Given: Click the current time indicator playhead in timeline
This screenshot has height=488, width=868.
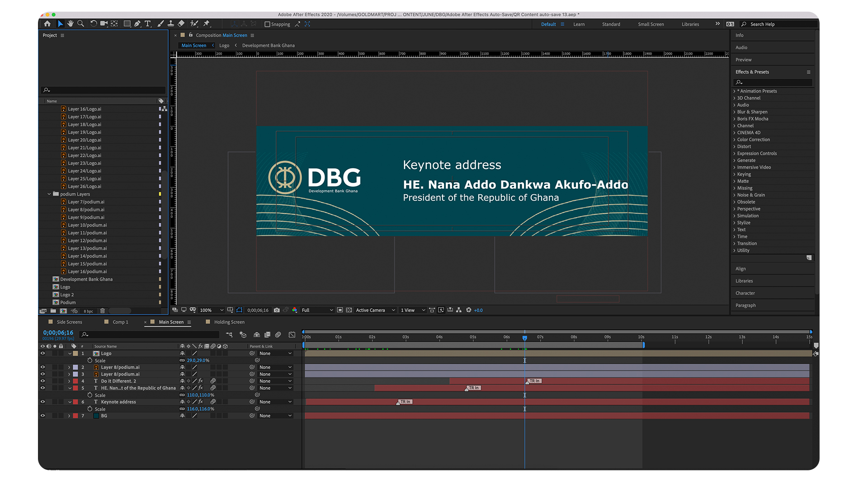Looking at the screenshot, I should point(525,338).
